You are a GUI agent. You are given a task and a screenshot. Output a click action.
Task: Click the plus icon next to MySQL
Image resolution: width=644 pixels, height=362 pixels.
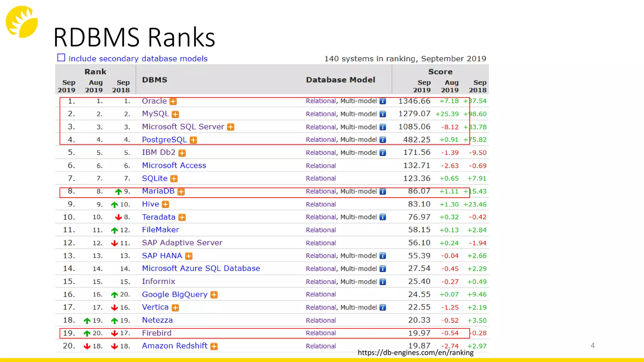tap(175, 114)
